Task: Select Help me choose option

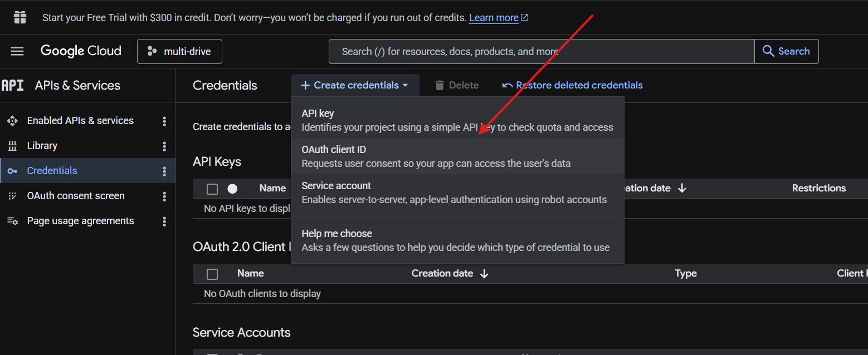Action: click(x=457, y=240)
